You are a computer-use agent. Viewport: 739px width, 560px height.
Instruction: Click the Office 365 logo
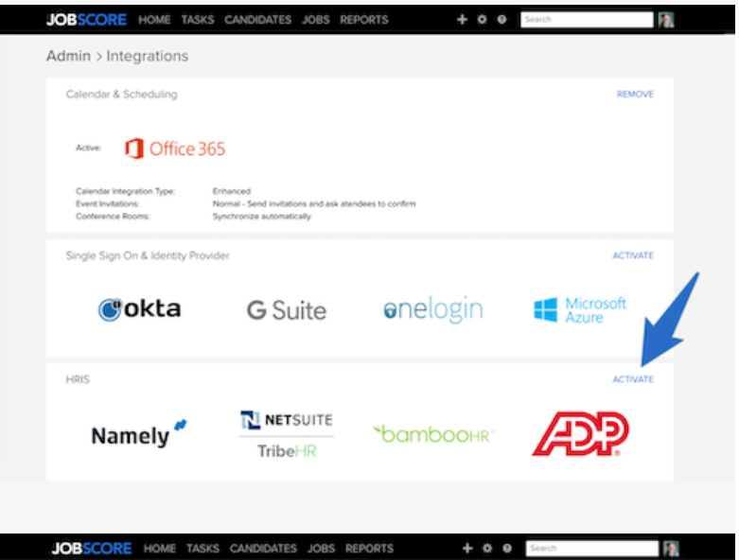175,149
